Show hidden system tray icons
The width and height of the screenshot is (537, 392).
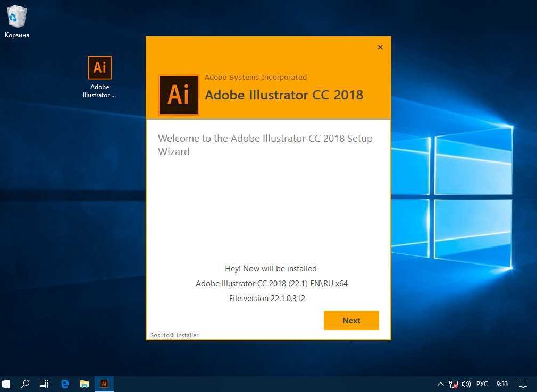coord(441,384)
